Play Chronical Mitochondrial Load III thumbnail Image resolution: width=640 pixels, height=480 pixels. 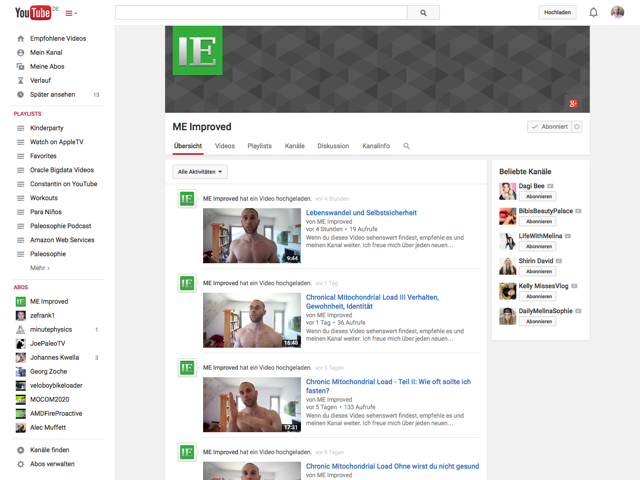click(252, 320)
